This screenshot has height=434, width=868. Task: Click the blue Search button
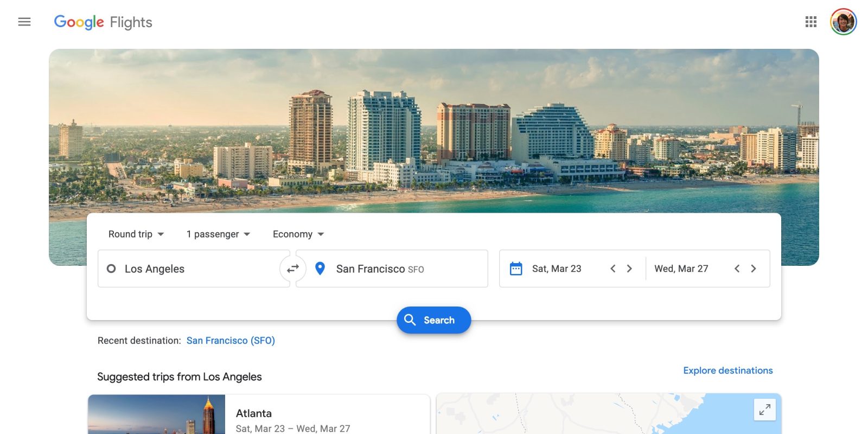pyautogui.click(x=433, y=320)
